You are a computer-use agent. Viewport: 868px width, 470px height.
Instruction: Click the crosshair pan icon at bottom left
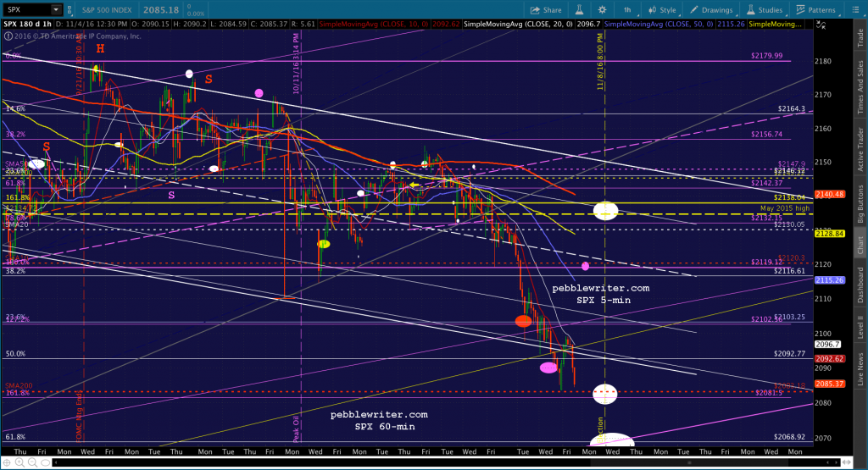[x=7, y=462]
